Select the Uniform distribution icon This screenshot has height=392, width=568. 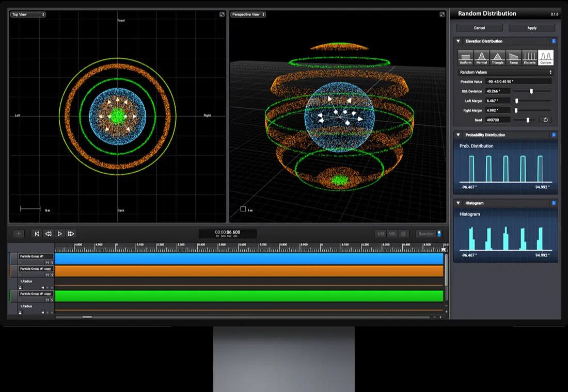click(x=466, y=57)
